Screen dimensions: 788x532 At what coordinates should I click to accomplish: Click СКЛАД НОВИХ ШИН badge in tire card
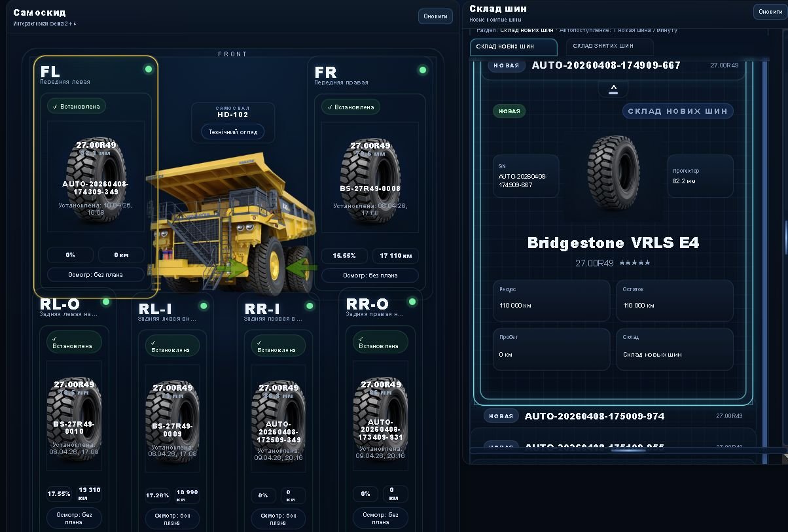point(677,111)
